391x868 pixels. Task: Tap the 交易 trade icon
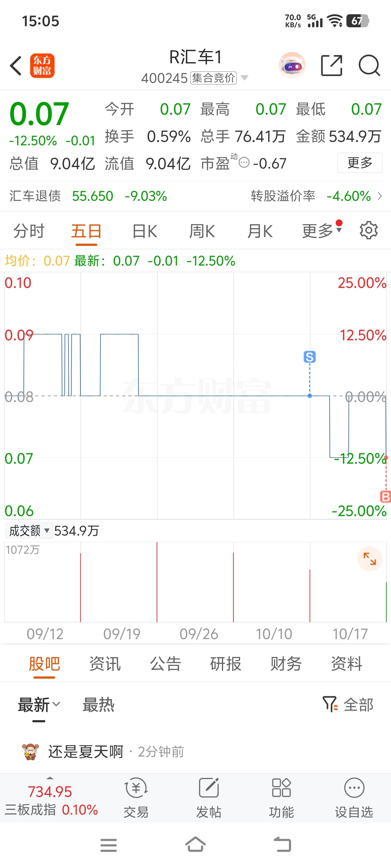136,798
